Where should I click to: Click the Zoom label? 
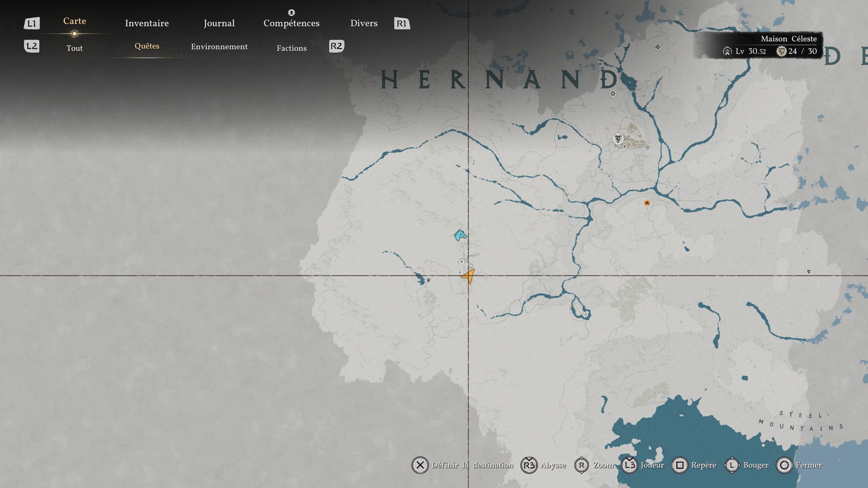click(x=604, y=465)
